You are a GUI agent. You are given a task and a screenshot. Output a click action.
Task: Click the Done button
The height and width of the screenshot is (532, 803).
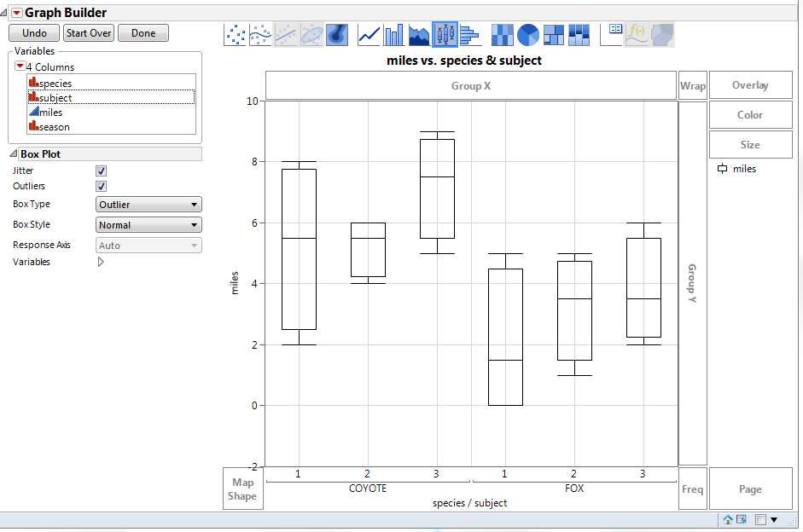click(143, 33)
